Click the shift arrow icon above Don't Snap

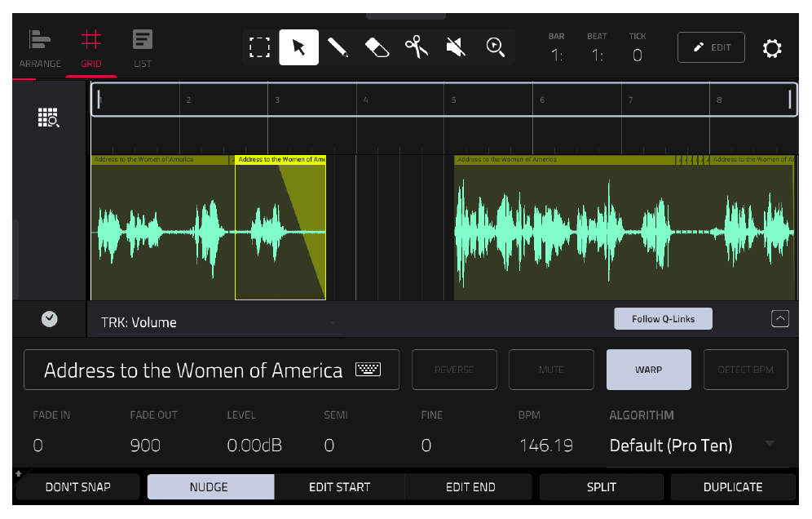point(19,472)
